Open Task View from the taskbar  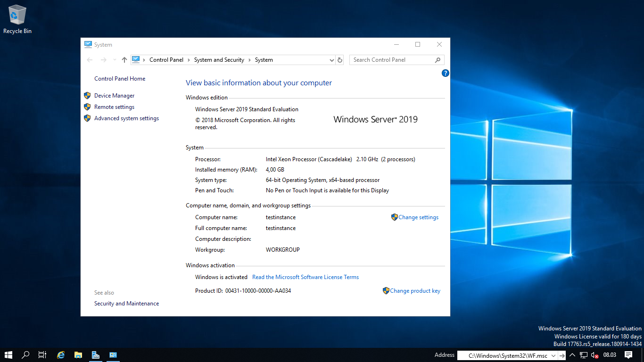[x=42, y=355]
